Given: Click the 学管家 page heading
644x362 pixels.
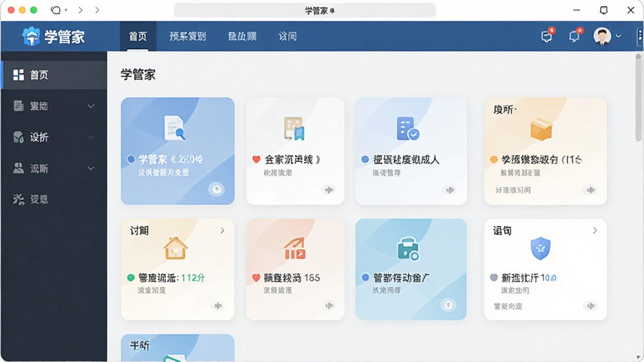Looking at the screenshot, I should coord(138,75).
